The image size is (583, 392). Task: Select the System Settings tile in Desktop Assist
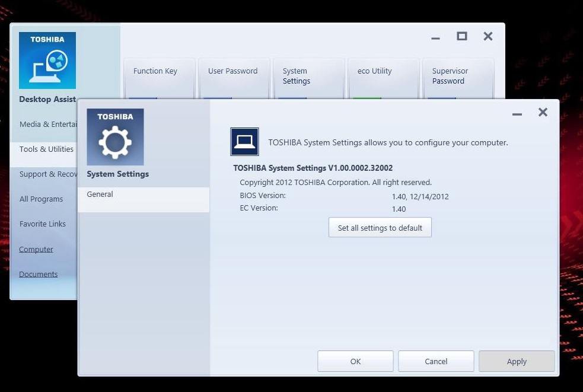click(308, 77)
